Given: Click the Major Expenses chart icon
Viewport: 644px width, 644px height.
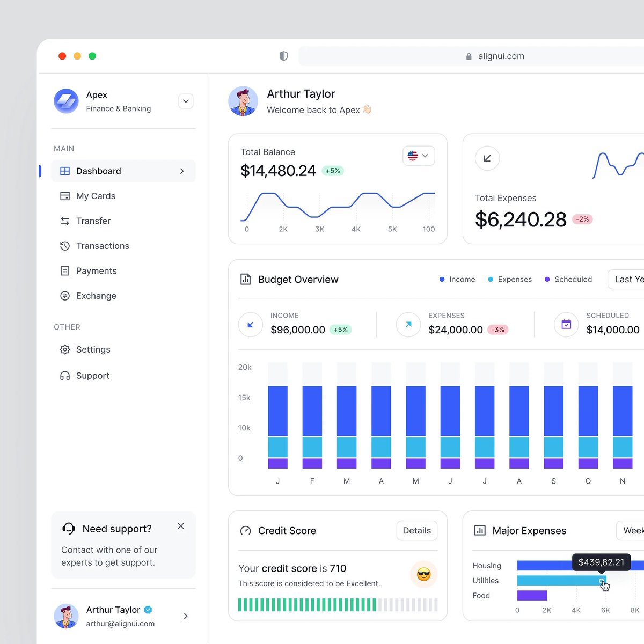Looking at the screenshot, I should click(x=480, y=531).
